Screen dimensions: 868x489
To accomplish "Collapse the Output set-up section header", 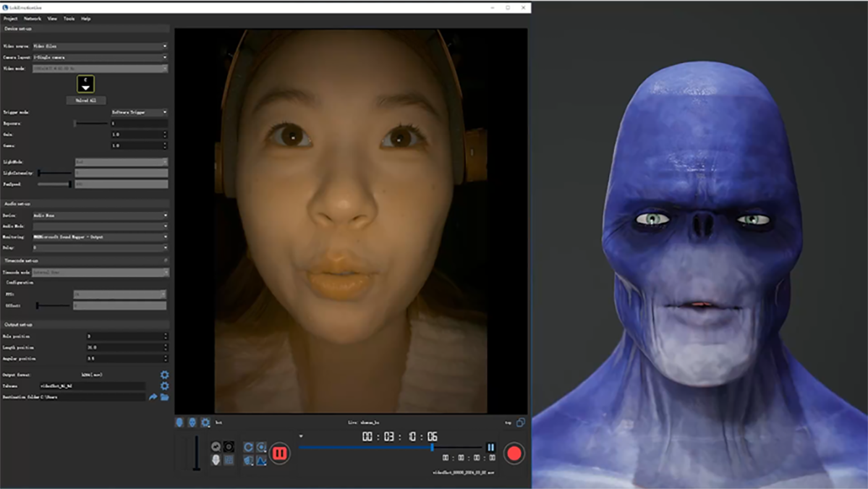I will 86,324.
